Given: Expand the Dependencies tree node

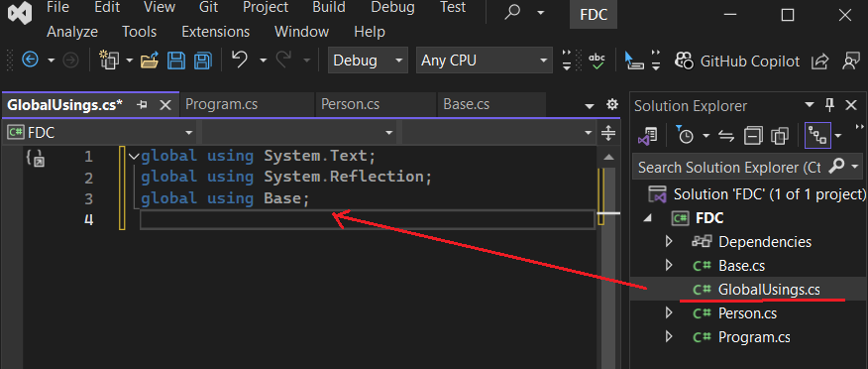Looking at the screenshot, I should [668, 242].
